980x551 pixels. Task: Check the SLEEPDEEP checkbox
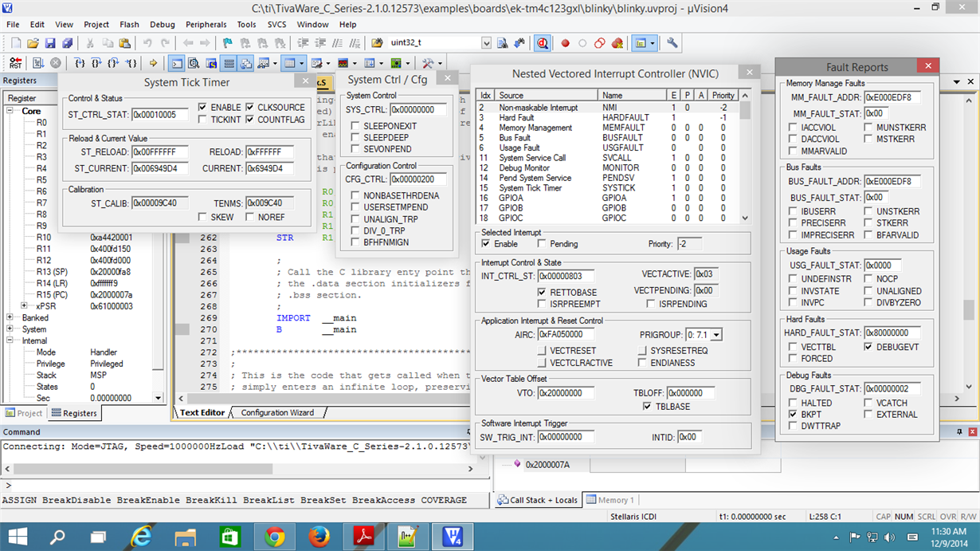(355, 138)
